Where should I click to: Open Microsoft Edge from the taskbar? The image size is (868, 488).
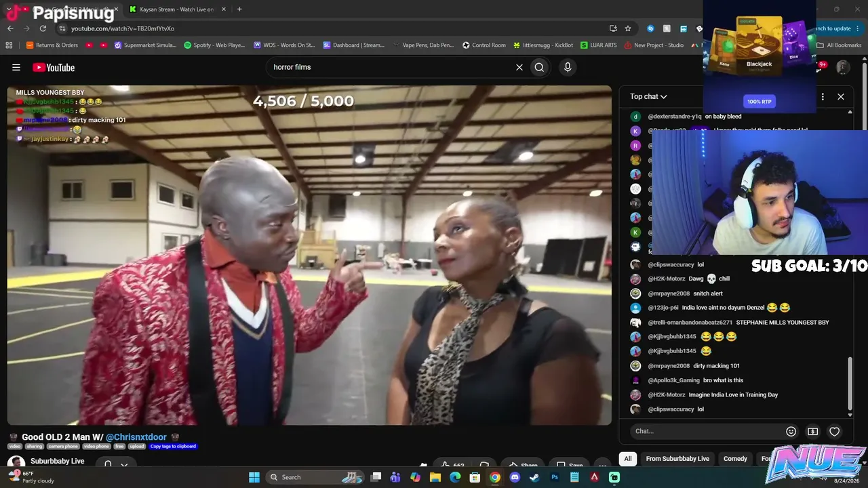(455, 477)
